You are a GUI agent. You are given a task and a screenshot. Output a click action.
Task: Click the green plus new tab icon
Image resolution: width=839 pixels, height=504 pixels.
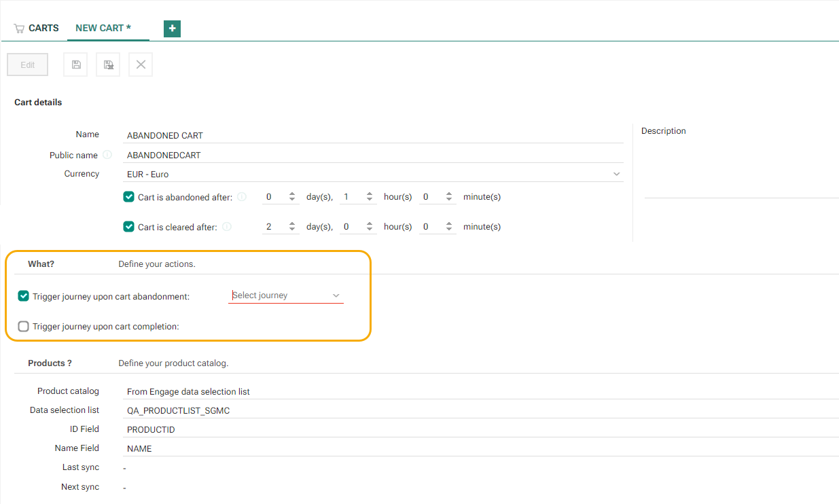(x=172, y=29)
